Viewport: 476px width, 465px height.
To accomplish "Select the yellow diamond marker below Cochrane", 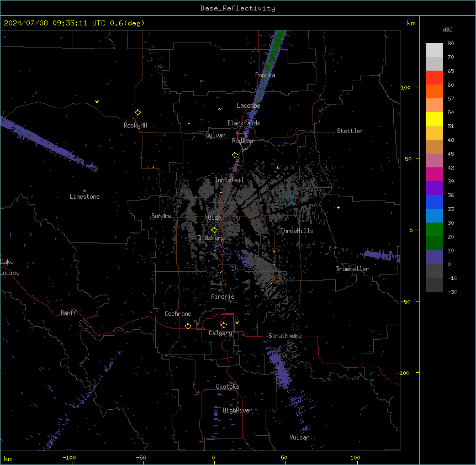I will tap(188, 326).
